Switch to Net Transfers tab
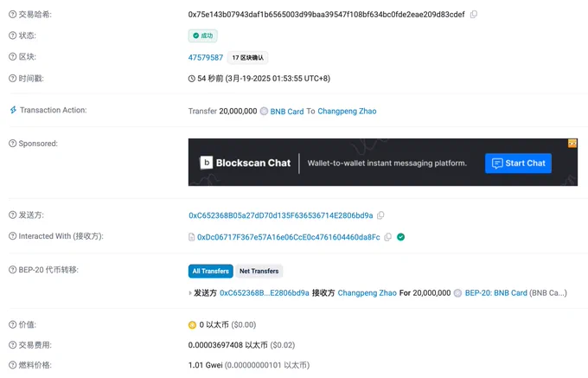588x378 pixels. pyautogui.click(x=259, y=271)
